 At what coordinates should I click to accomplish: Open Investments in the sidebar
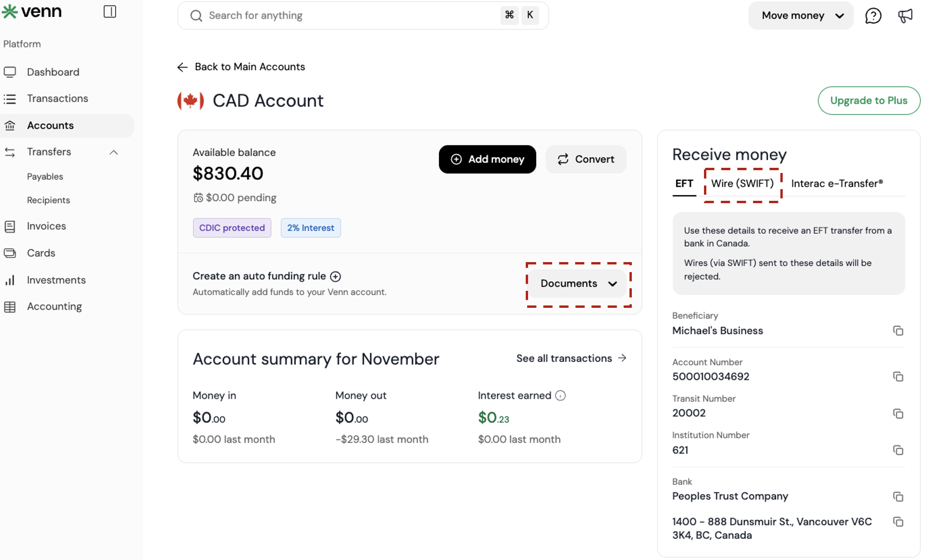(x=56, y=280)
